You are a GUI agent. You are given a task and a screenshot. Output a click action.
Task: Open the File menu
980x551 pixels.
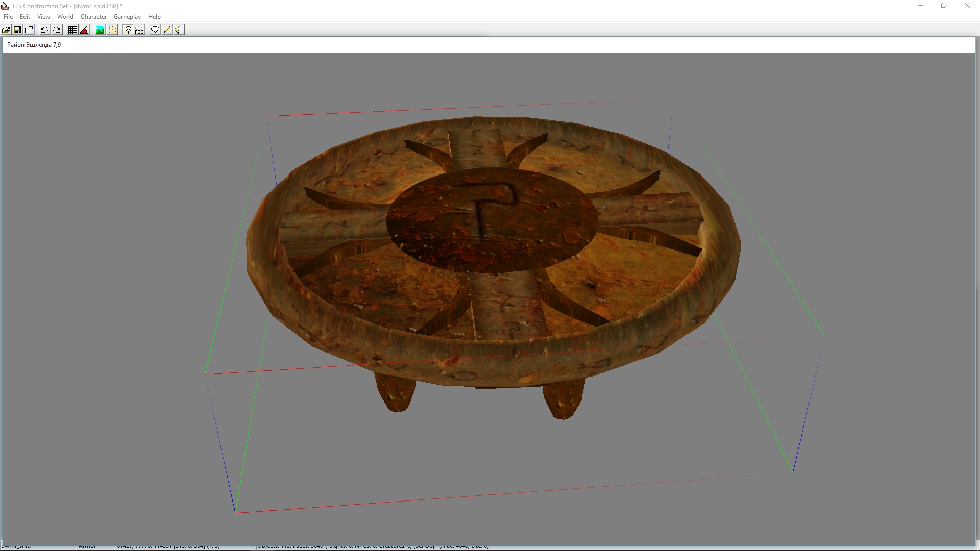click(8, 17)
